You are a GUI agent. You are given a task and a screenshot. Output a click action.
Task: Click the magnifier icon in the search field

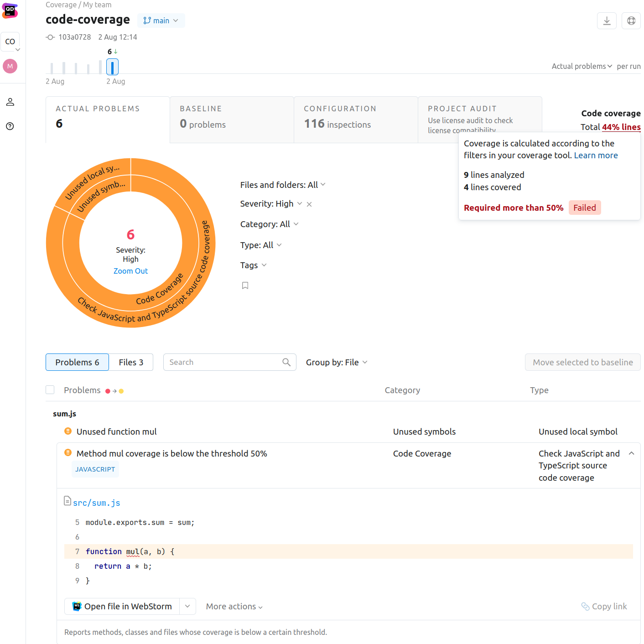point(286,362)
